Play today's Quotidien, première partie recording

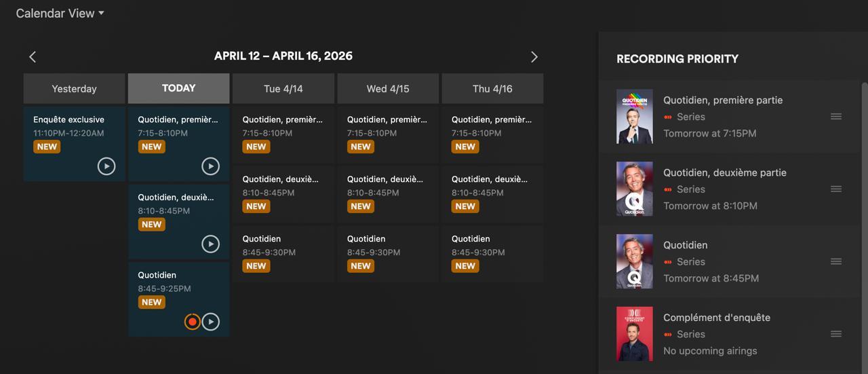211,166
